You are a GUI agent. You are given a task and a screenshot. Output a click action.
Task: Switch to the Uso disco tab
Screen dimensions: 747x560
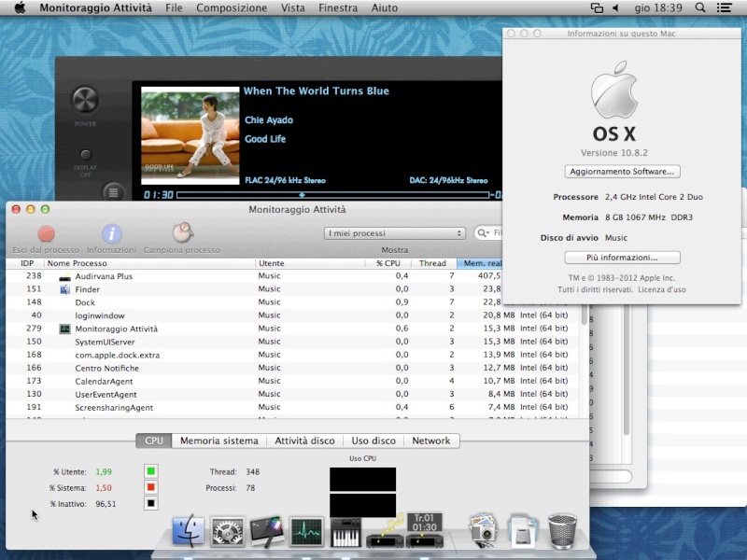[x=373, y=441]
